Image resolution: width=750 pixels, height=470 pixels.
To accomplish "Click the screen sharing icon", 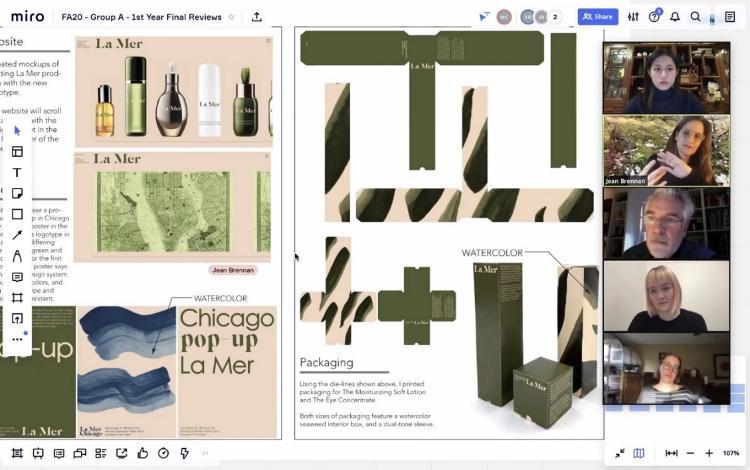I will click(121, 453).
